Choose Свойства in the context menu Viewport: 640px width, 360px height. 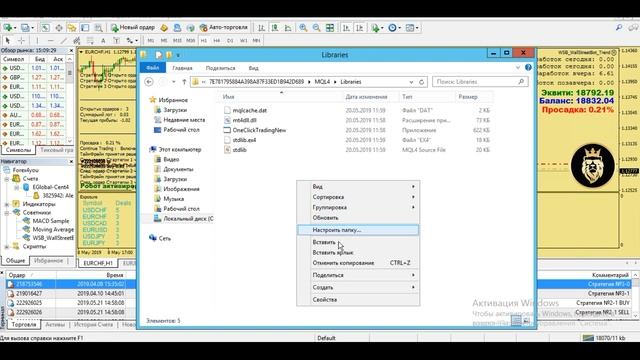coord(358,299)
